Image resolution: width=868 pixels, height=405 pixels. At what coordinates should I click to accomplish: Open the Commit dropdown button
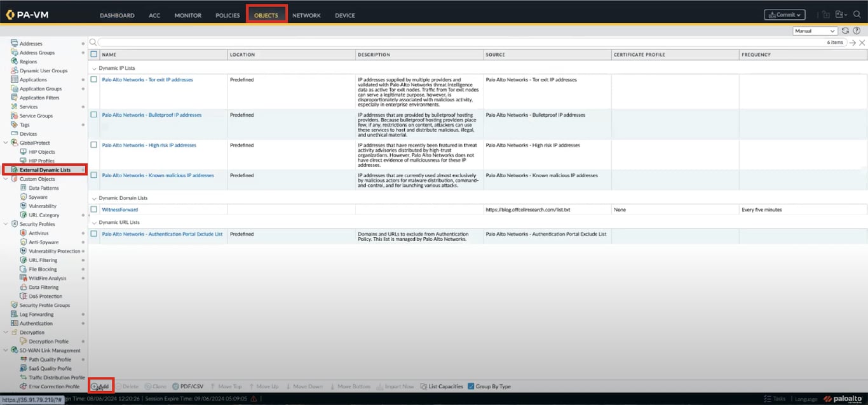(x=785, y=15)
